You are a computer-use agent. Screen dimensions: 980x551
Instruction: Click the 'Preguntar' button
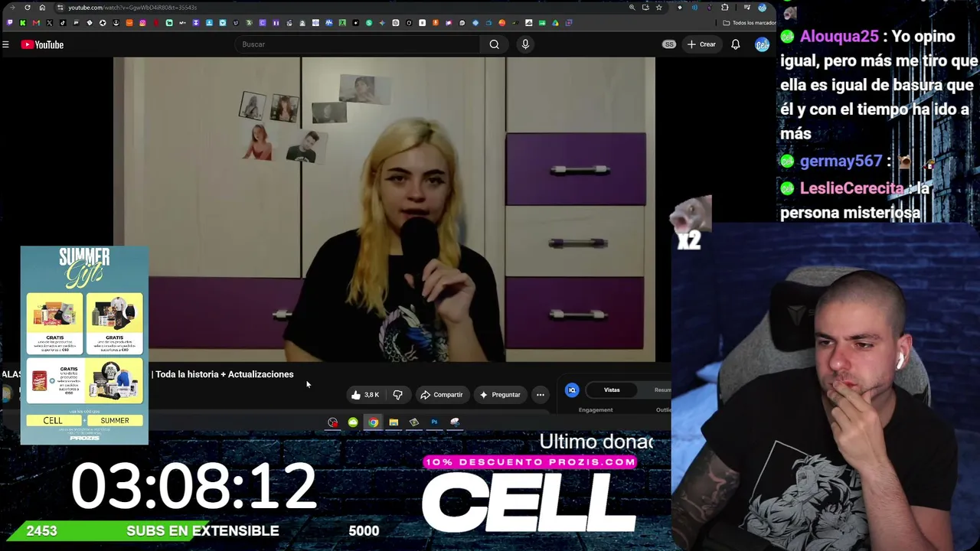499,395
